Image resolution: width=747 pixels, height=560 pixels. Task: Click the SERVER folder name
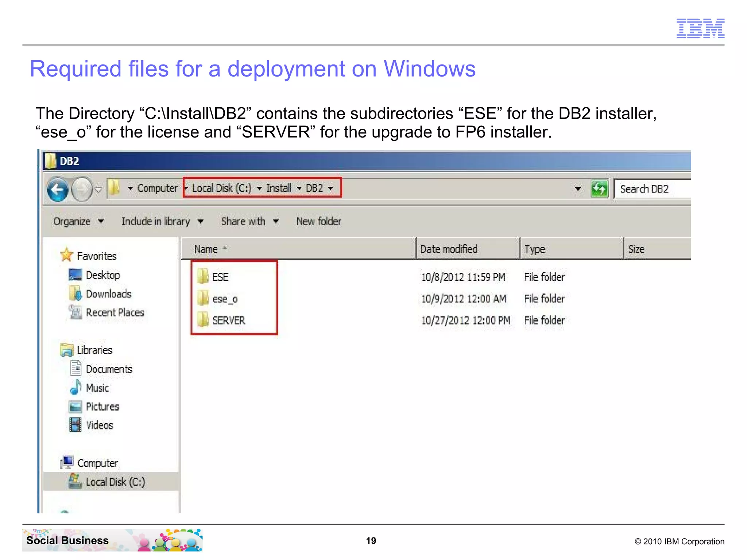point(229,321)
